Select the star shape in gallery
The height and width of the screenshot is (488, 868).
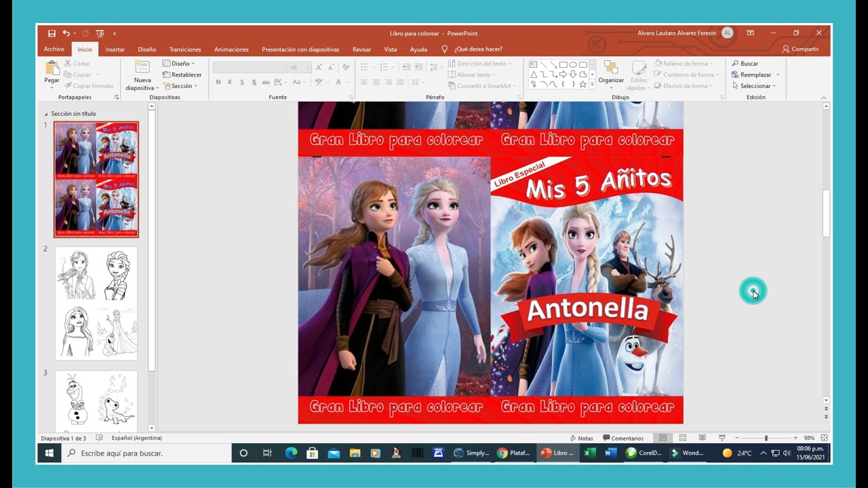[x=583, y=84]
